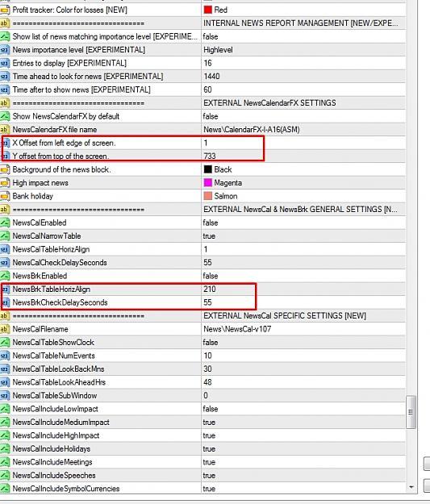
Task: Click the icon beside Time after to show news
Action: (5, 90)
